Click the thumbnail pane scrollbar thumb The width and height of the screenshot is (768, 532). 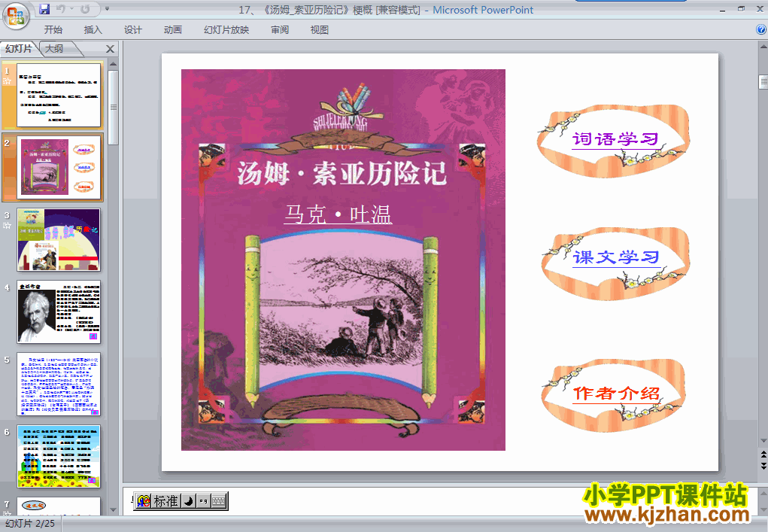[113, 108]
